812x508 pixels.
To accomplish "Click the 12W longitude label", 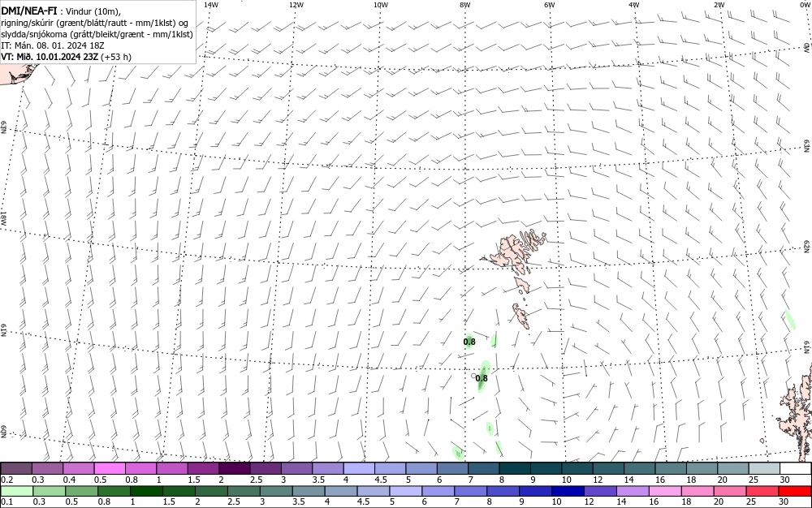I will point(296,5).
